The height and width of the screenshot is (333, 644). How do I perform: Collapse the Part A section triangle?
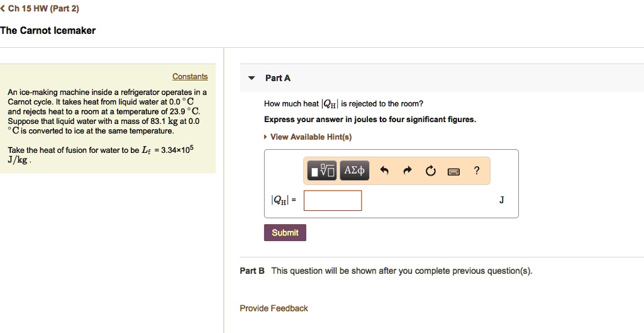[252, 79]
